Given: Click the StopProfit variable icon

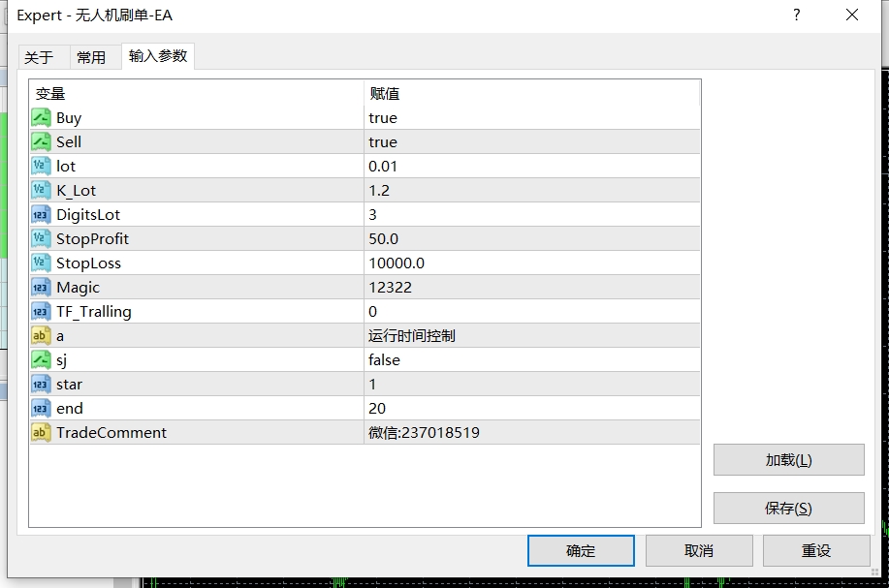Looking at the screenshot, I should [41, 238].
